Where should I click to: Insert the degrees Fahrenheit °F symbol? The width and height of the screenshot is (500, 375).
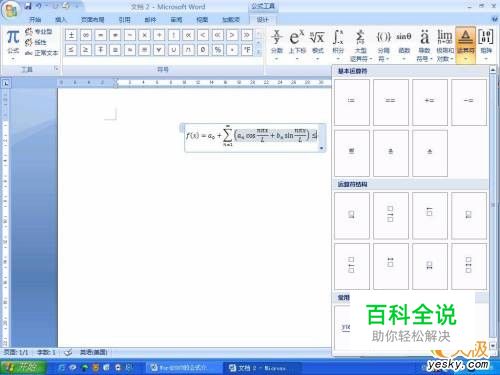247,50
